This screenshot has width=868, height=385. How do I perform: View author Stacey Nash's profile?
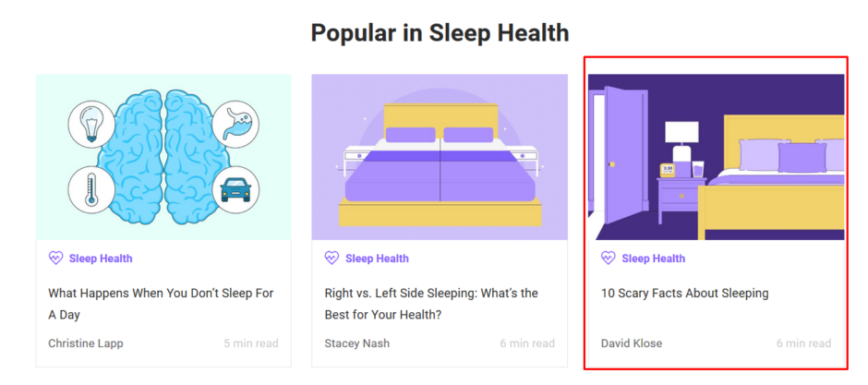click(356, 343)
